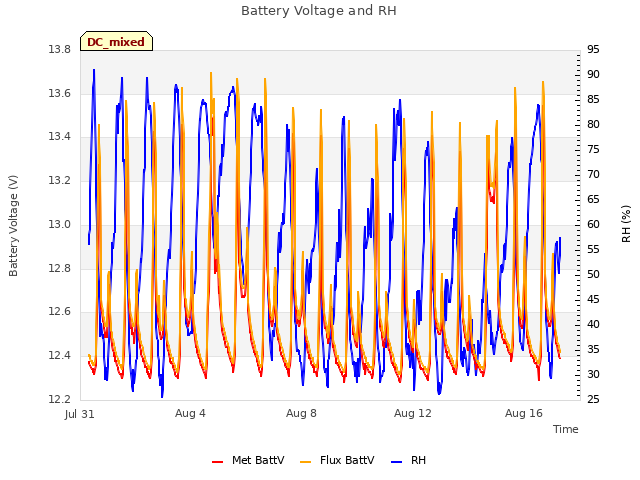The width and height of the screenshot is (640, 480).
Task: Click the 55 RH tick label
Action: [593, 249]
